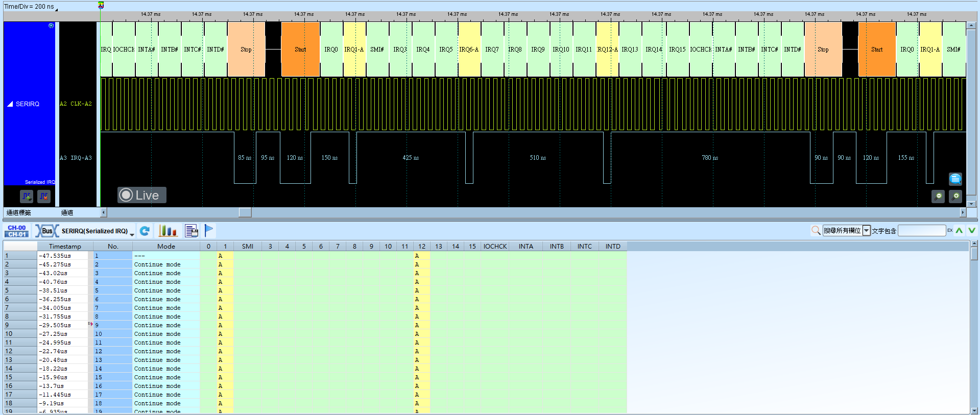Toggle the CH-00/CH-01 channel selector icon
This screenshot has width=980, height=415.
click(x=17, y=231)
